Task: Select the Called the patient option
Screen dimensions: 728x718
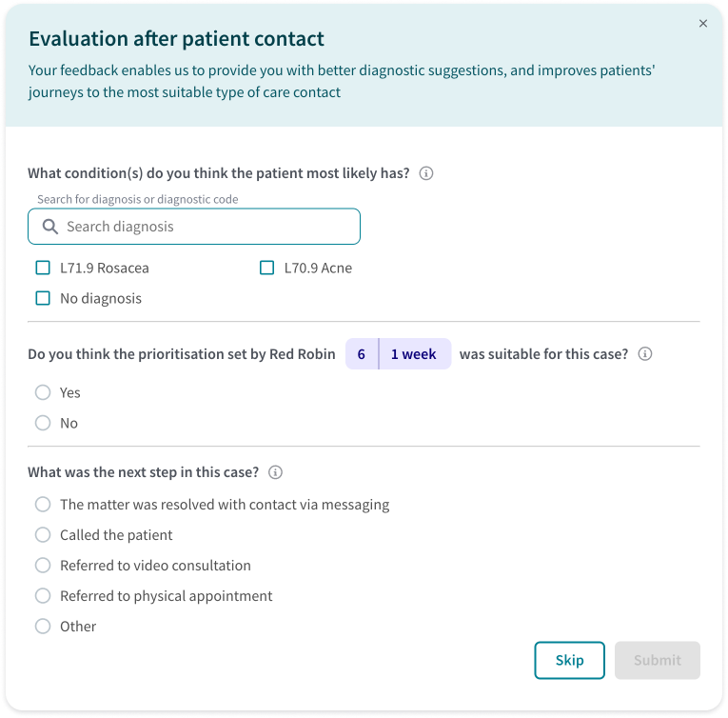Action: pyautogui.click(x=43, y=535)
